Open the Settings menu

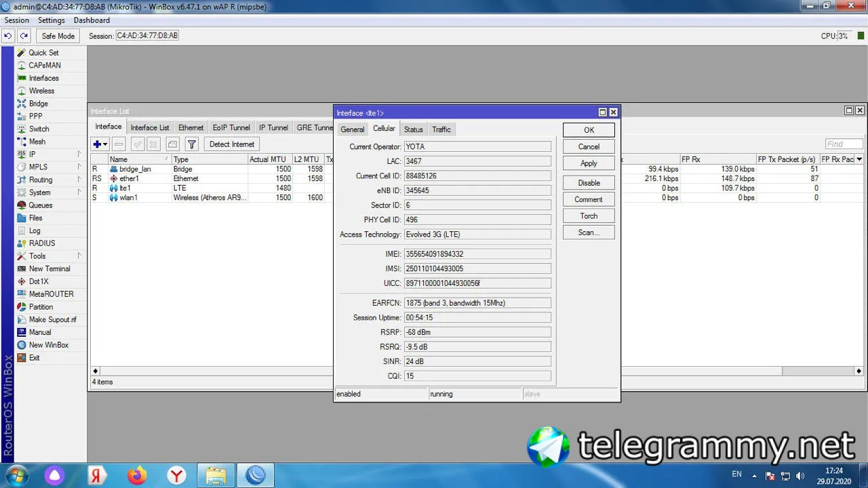52,20
